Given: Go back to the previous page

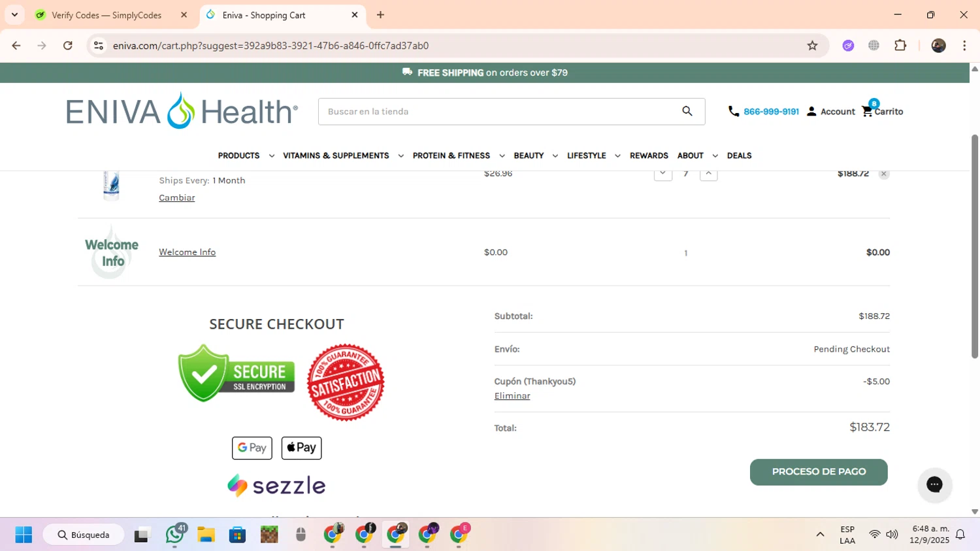Looking at the screenshot, I should pyautogui.click(x=16, y=46).
